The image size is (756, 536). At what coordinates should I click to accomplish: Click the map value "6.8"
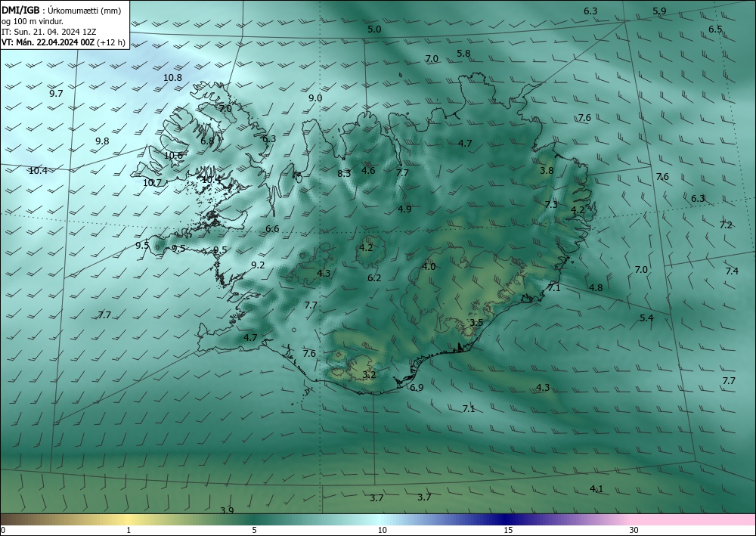pyautogui.click(x=207, y=141)
